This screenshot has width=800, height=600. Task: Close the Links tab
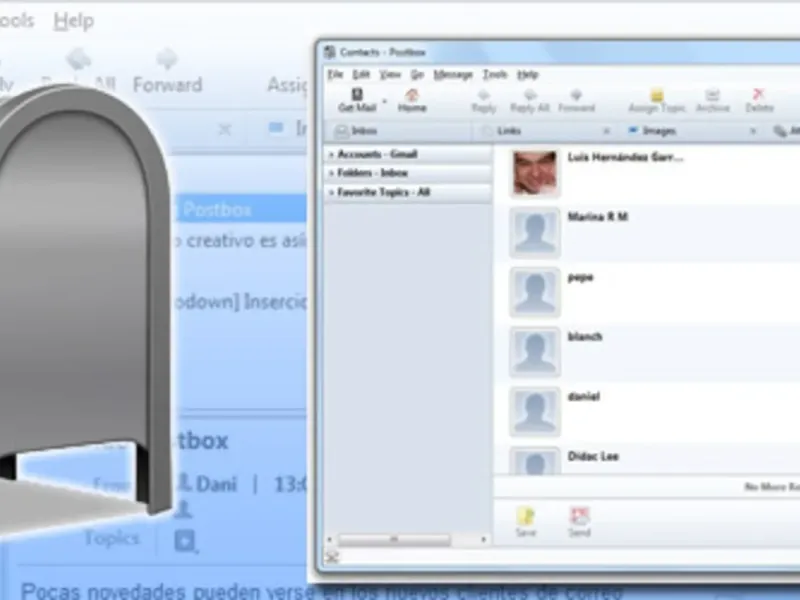click(606, 131)
